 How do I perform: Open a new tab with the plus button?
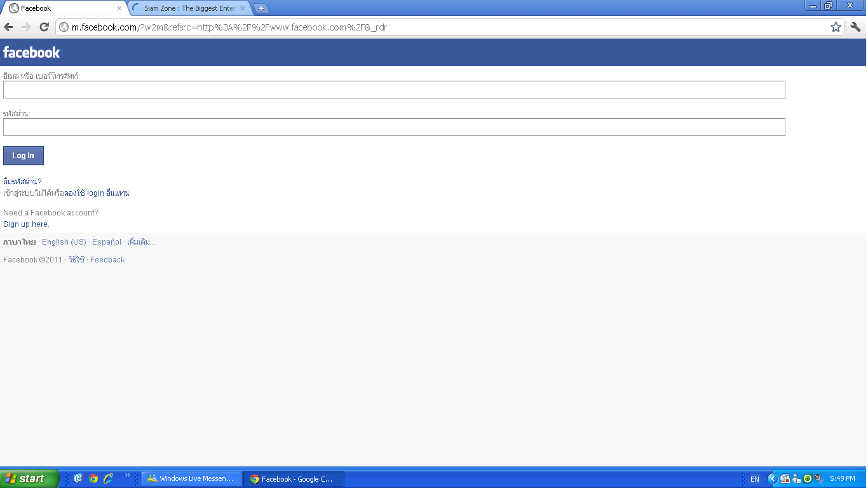coord(261,8)
